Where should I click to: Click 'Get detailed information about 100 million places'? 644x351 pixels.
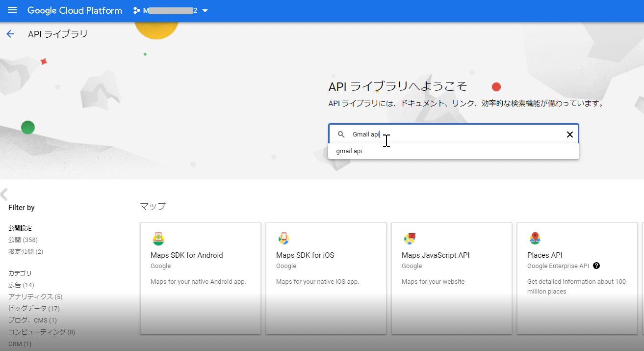(577, 287)
